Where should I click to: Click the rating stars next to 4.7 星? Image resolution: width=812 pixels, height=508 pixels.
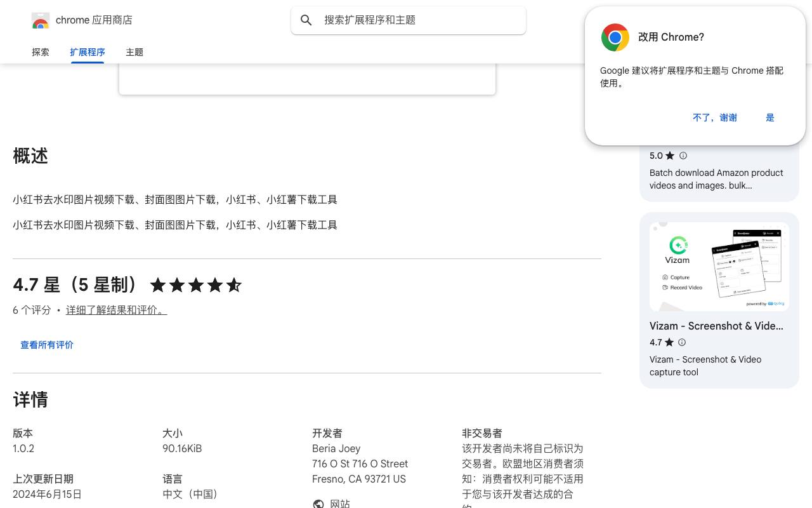point(196,286)
